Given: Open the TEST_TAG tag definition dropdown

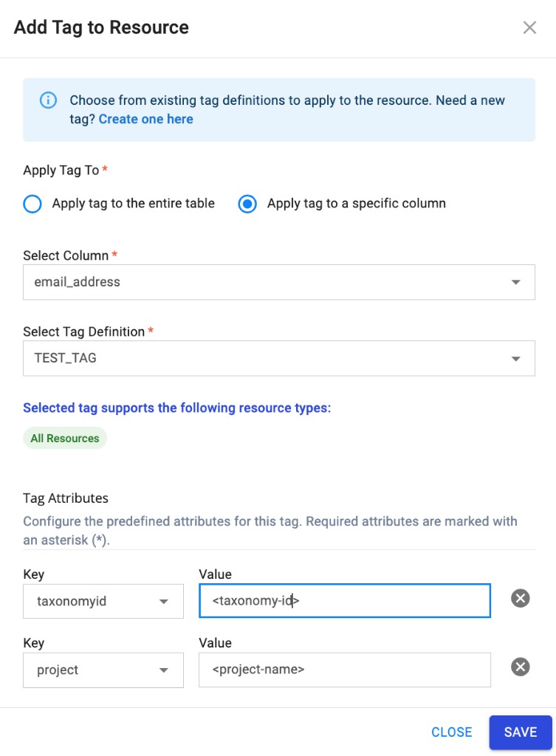Looking at the screenshot, I should point(279,358).
